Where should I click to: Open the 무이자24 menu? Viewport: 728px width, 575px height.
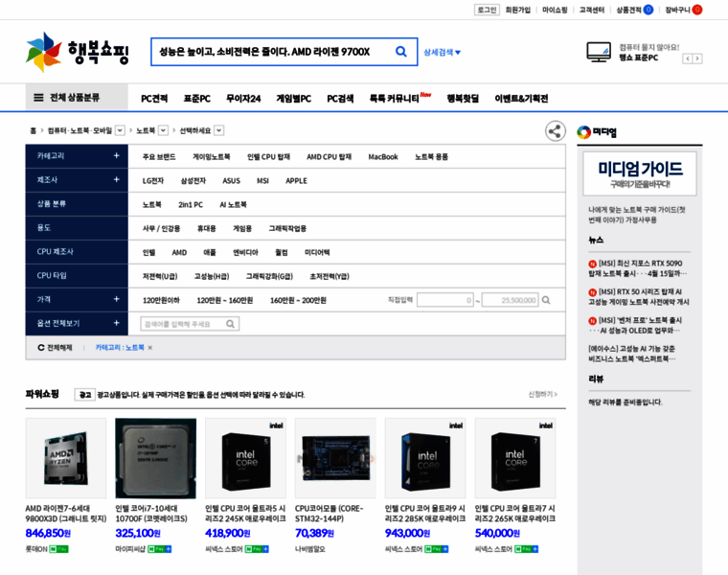tap(243, 99)
